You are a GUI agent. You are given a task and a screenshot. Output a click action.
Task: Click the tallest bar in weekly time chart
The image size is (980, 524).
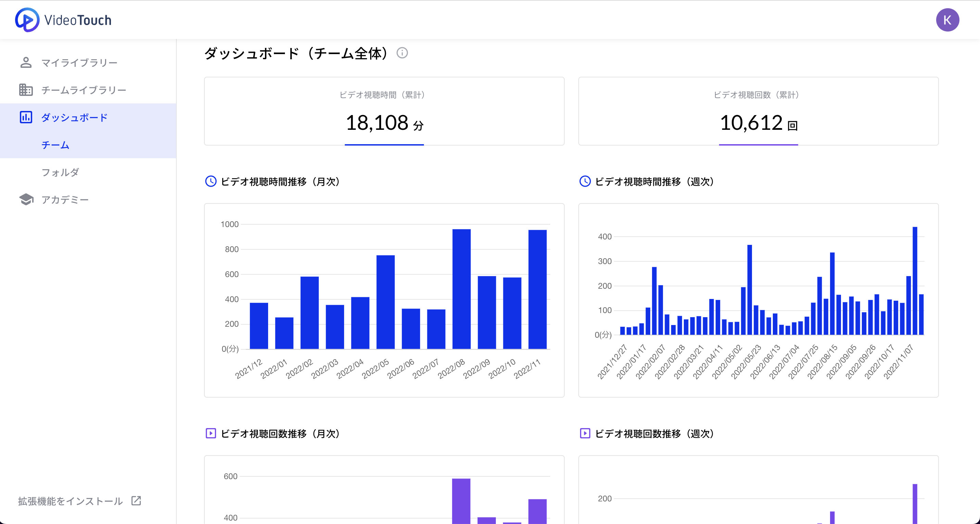pos(915,281)
